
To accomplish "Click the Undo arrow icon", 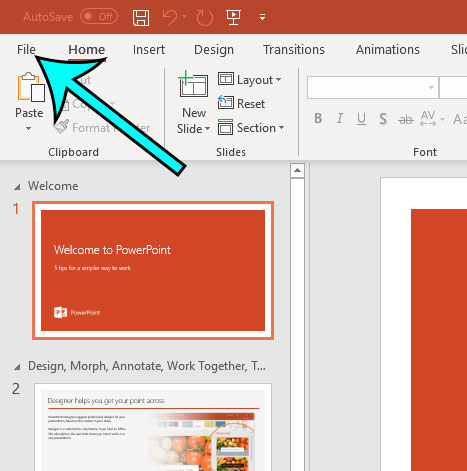I will tap(170, 17).
